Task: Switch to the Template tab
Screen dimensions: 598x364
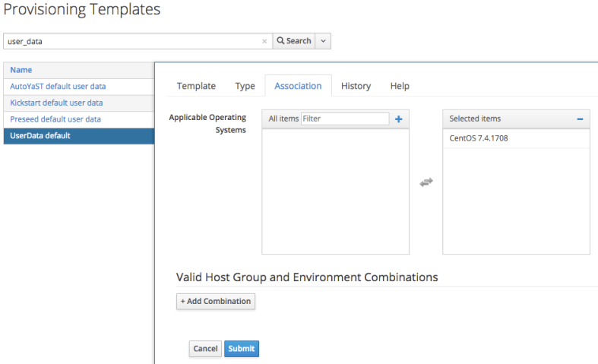Action: (x=196, y=86)
